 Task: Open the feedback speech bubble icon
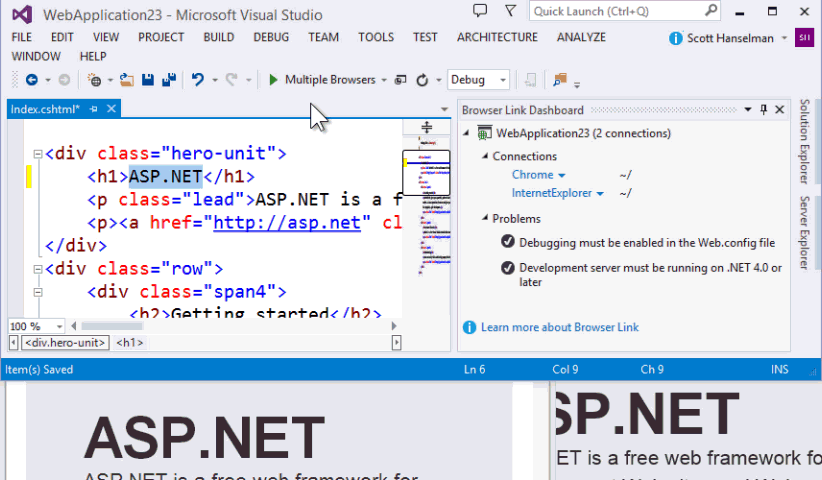(480, 10)
